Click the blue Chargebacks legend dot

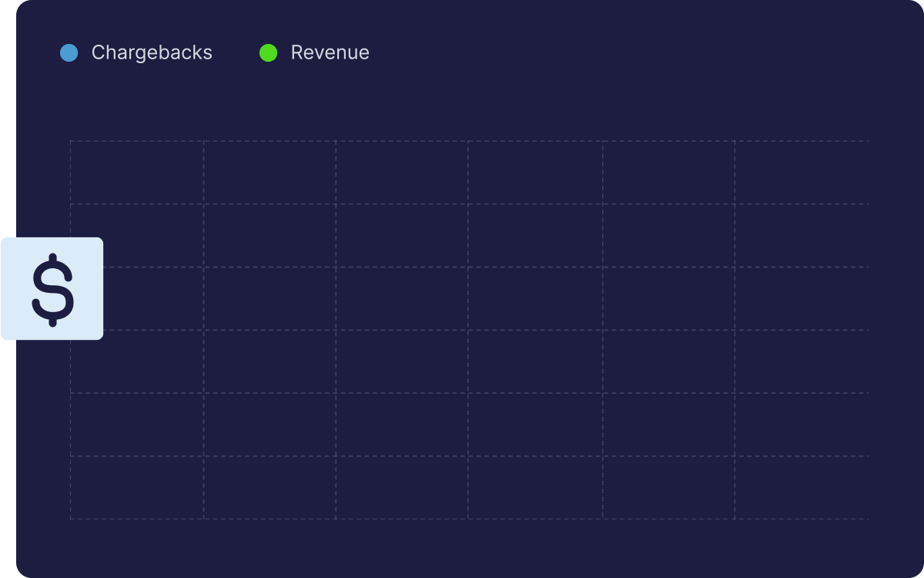coord(69,53)
